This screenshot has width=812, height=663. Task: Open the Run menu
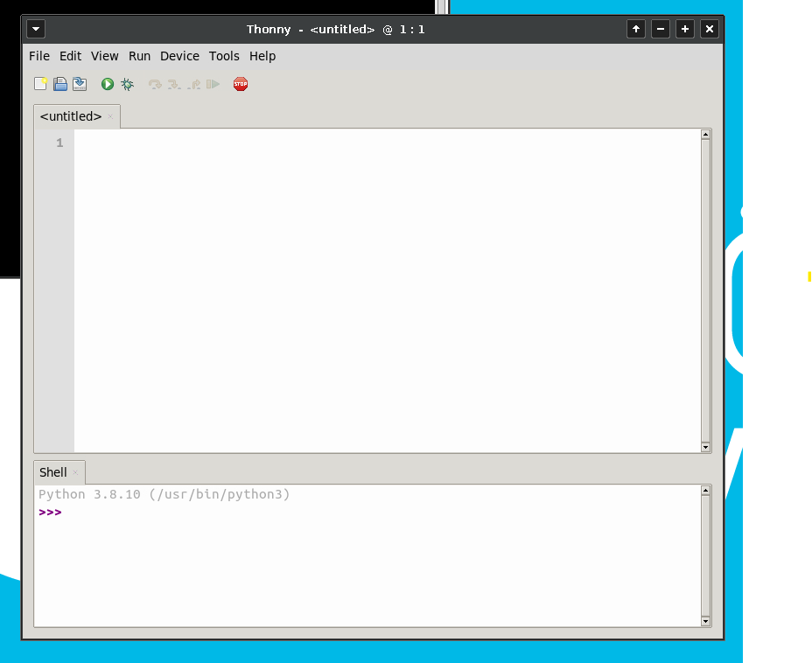click(139, 56)
